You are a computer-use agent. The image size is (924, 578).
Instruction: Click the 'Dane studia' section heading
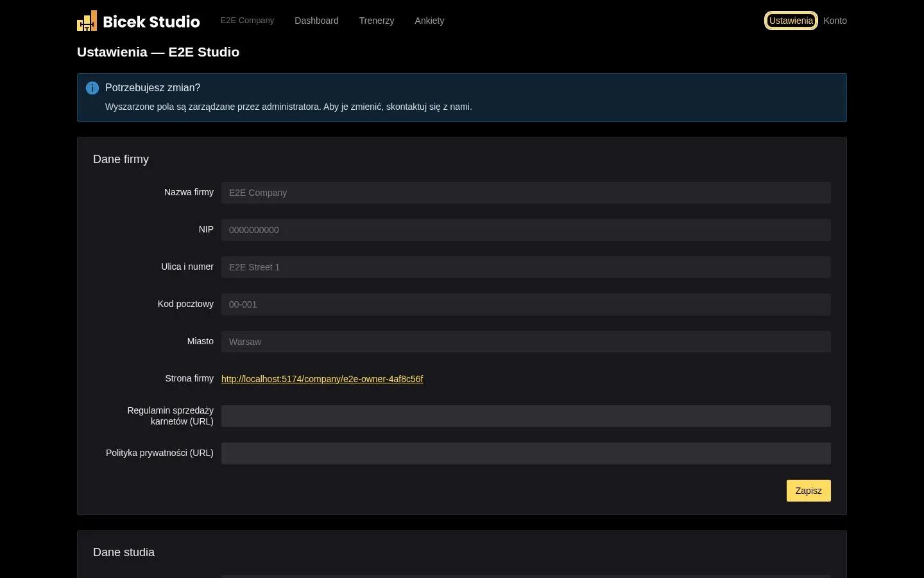(x=124, y=552)
